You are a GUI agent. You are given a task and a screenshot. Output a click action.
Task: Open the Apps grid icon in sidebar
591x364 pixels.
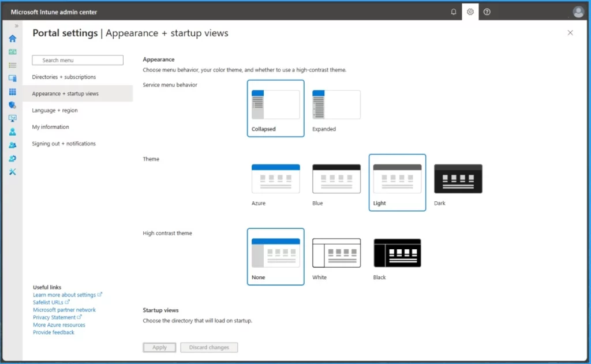click(x=13, y=92)
